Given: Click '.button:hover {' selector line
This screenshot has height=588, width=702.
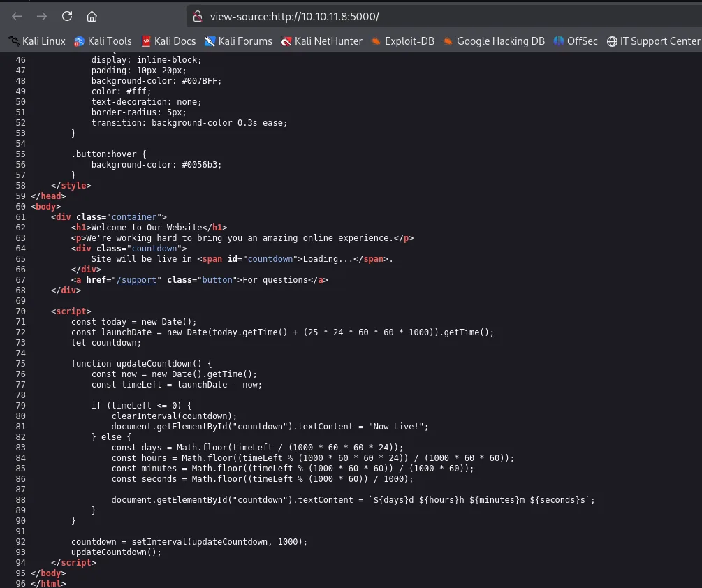Looking at the screenshot, I should click(109, 154).
